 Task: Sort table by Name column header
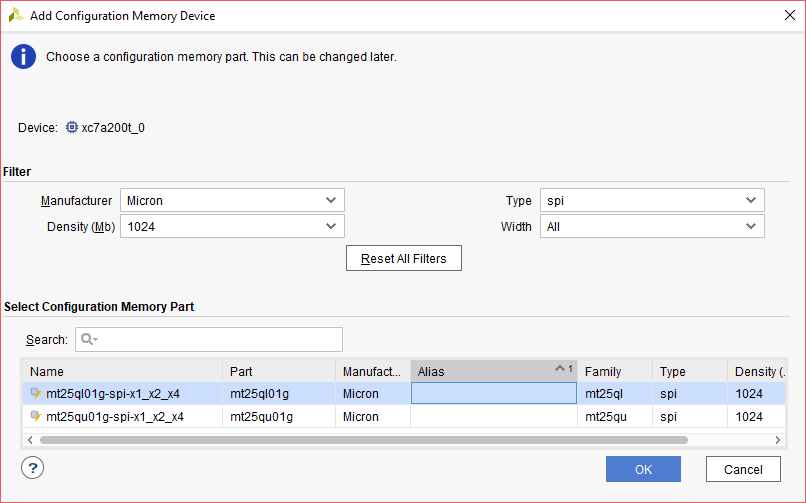point(121,371)
